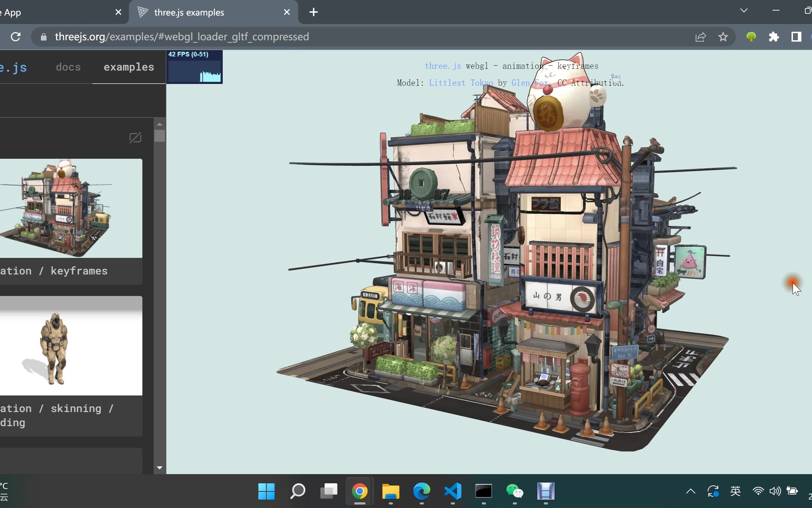Toggle the preview-hide icon in sidebar
This screenshot has height=508, width=812.
135,138
